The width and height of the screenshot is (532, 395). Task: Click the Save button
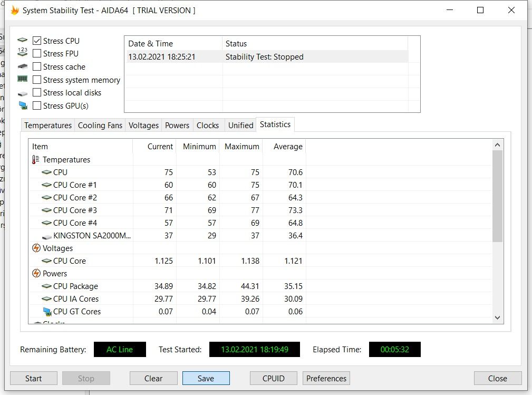(206, 378)
